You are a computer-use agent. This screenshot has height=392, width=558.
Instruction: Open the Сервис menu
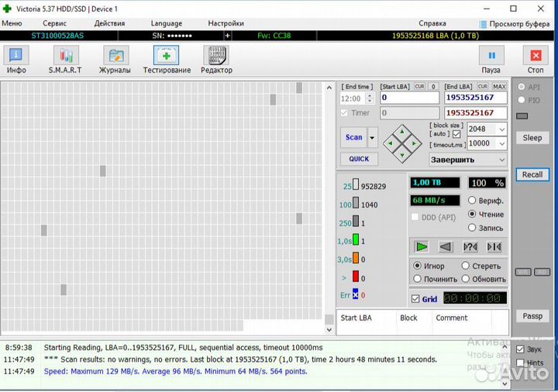tap(54, 23)
